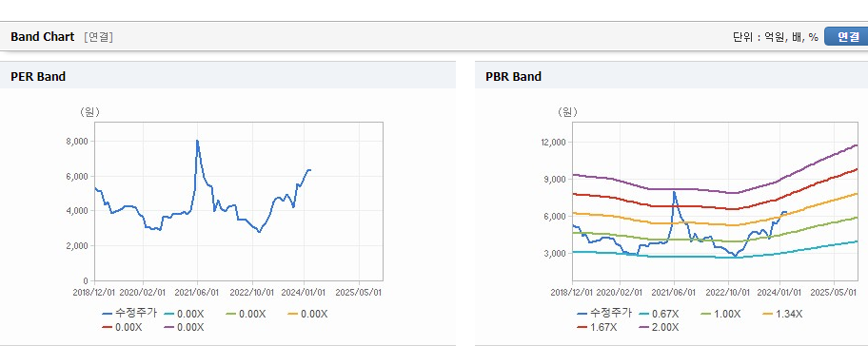Toggle the 1.00X legend entry in PBR Band

click(720, 314)
